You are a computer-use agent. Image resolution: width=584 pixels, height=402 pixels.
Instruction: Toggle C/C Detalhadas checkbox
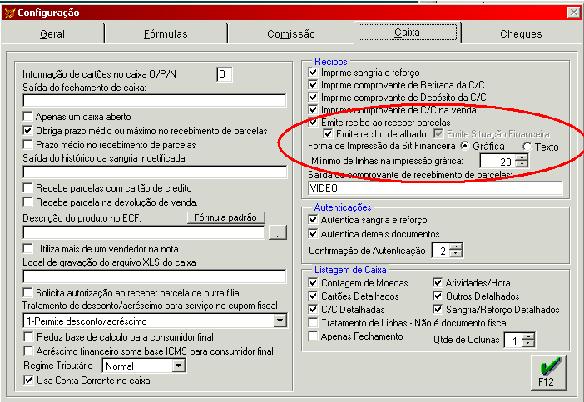(313, 309)
